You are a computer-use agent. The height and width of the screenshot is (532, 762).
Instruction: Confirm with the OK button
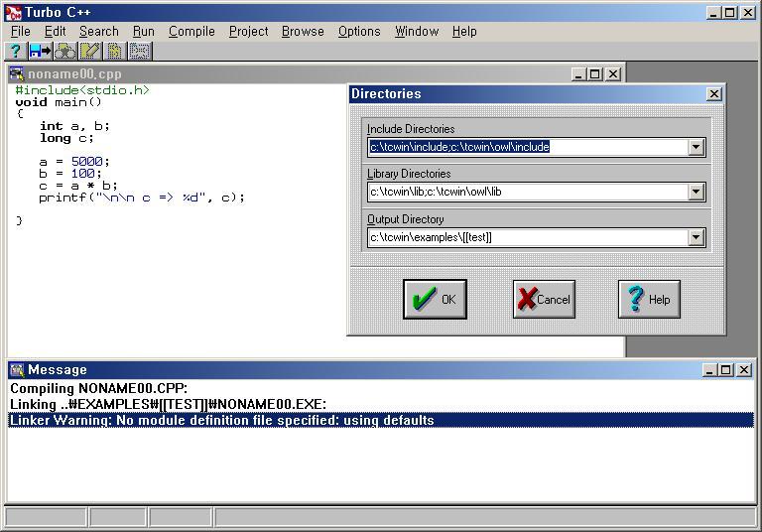click(x=435, y=299)
